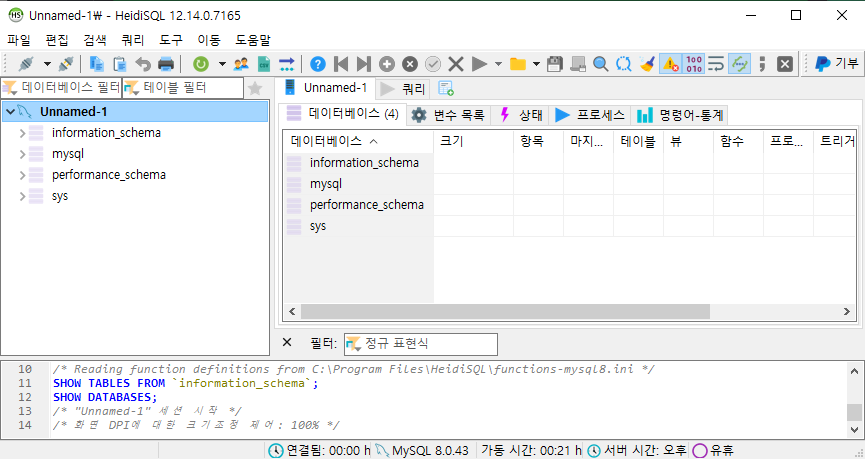Click the Paste clipboard icon
This screenshot has height=459, width=865.
[120, 64]
